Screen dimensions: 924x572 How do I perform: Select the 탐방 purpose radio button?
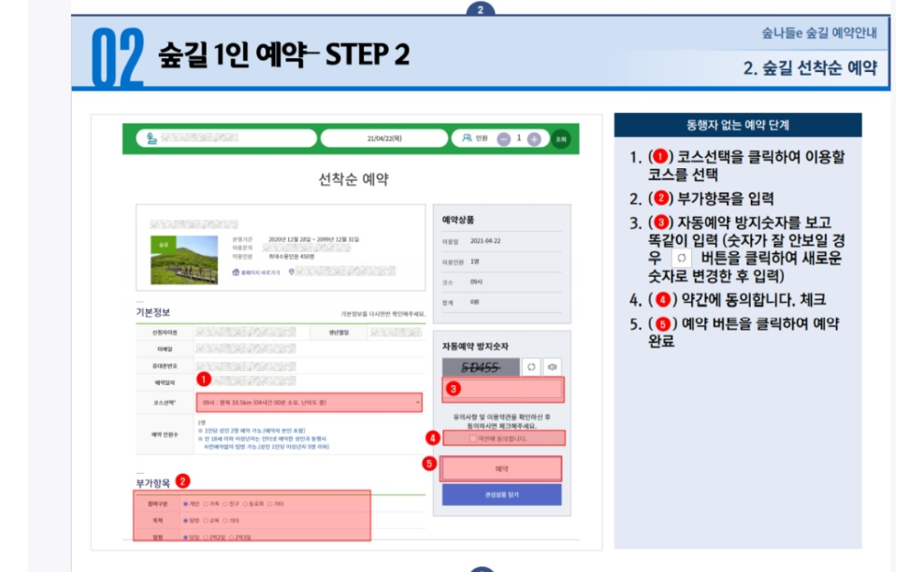click(x=185, y=521)
